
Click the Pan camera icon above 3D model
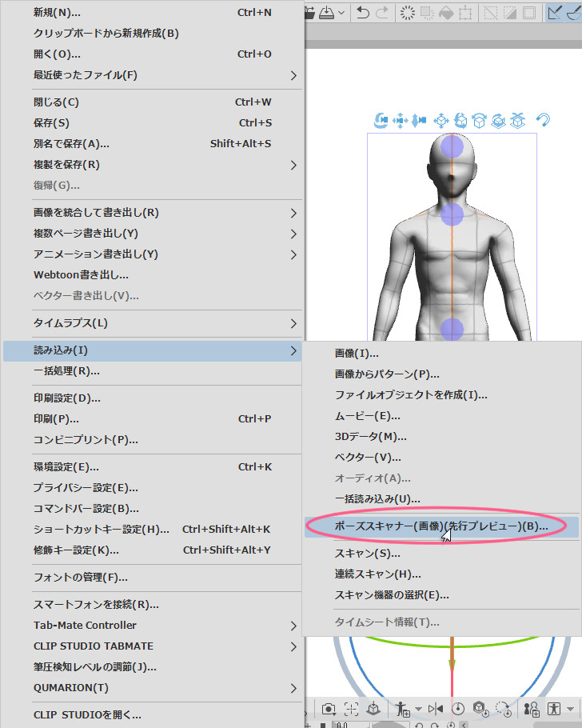pyautogui.click(x=400, y=121)
